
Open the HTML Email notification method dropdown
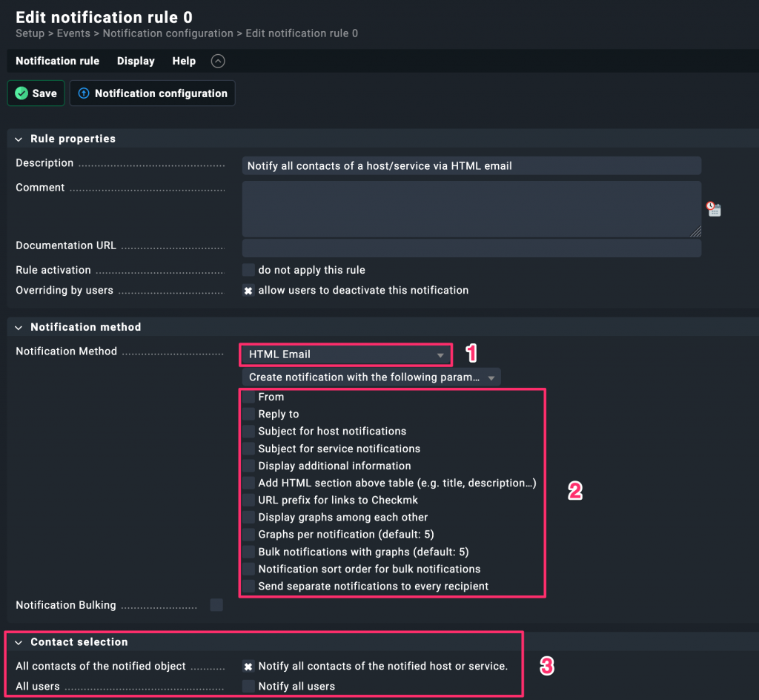[x=345, y=355]
